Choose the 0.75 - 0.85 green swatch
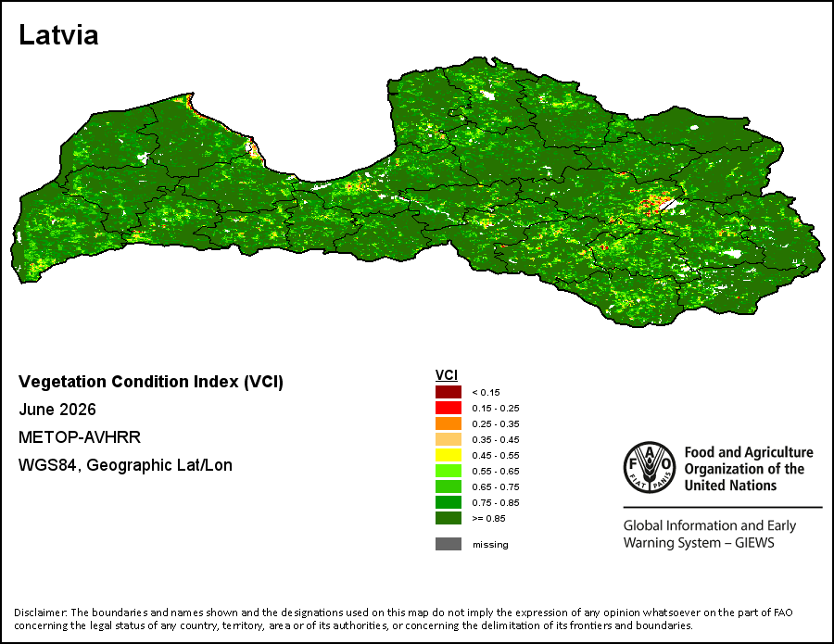834x644 pixels. pos(449,502)
